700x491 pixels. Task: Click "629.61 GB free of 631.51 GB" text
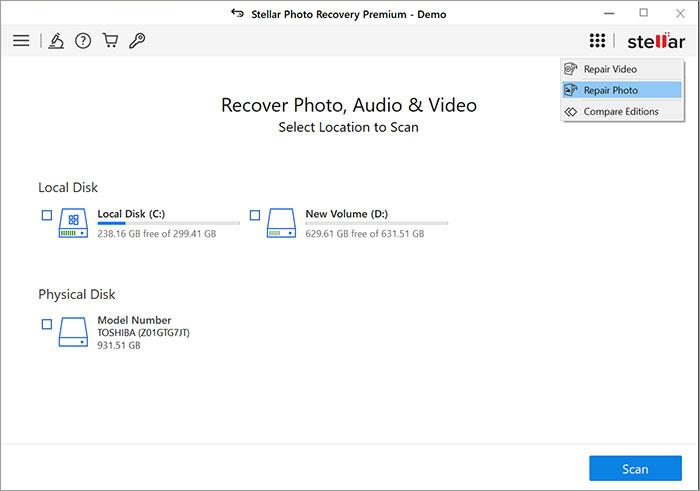(365, 233)
